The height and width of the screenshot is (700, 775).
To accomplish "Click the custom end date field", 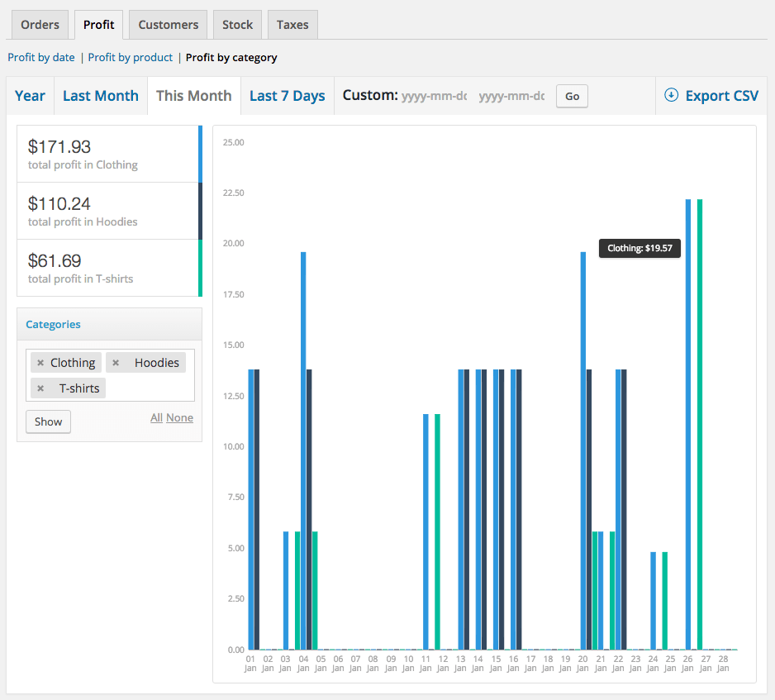I will 511,97.
